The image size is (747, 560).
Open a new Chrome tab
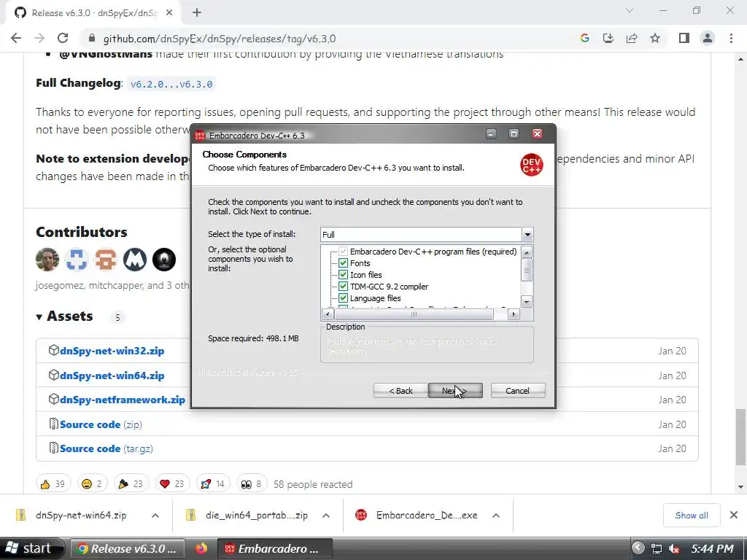pyautogui.click(x=197, y=13)
